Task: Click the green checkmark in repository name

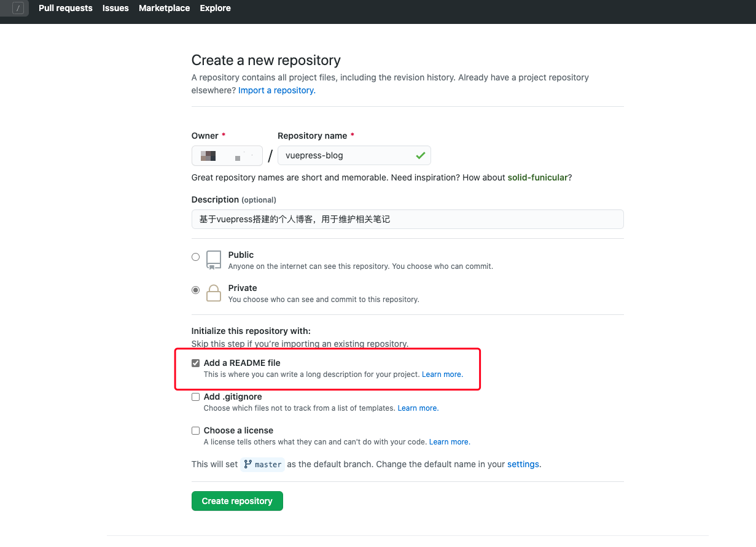Action: (420, 156)
